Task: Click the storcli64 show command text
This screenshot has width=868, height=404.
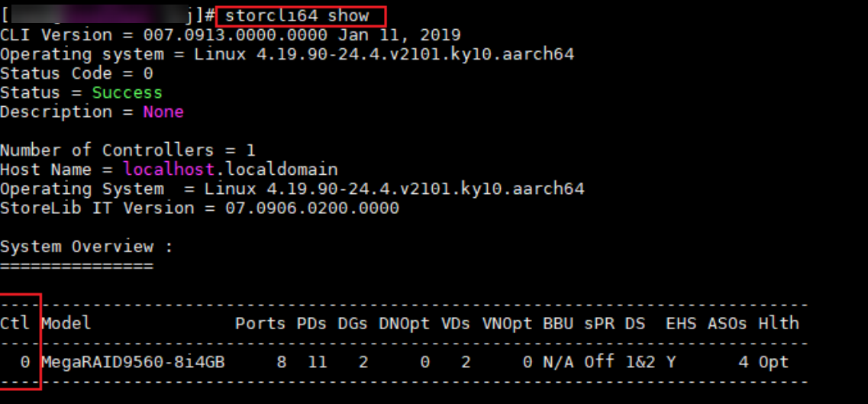Action: click(x=297, y=15)
